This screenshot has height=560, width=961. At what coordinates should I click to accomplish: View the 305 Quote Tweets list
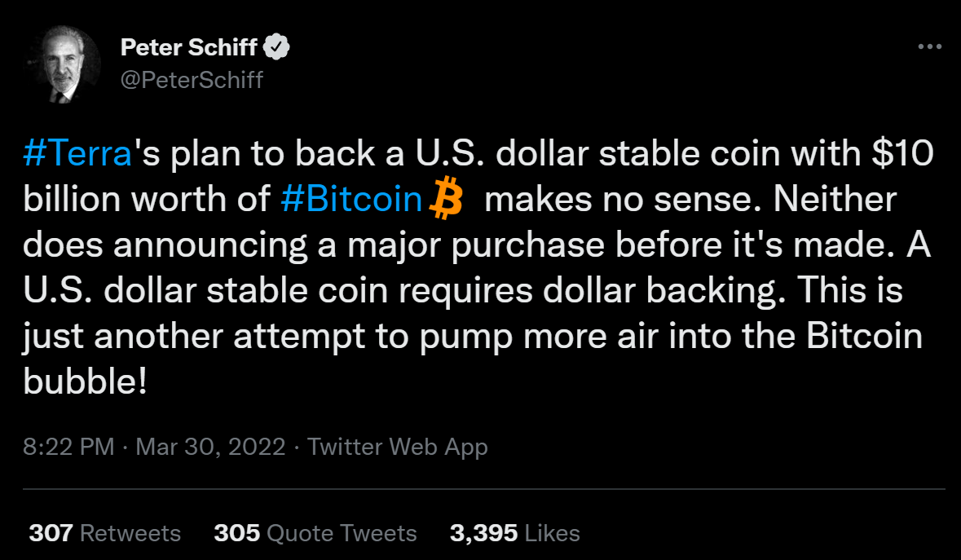(315, 533)
